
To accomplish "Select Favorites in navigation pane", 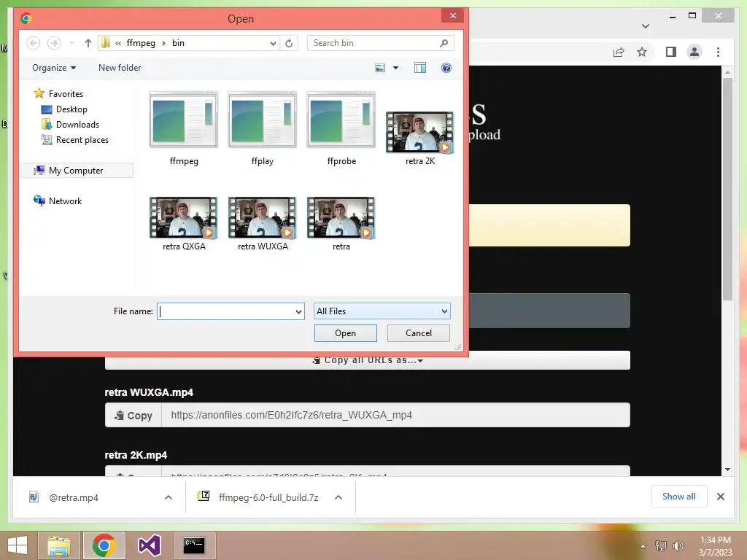I will pos(58,94).
